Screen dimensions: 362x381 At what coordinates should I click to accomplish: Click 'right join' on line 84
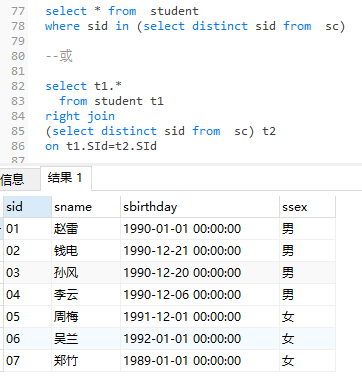80,116
